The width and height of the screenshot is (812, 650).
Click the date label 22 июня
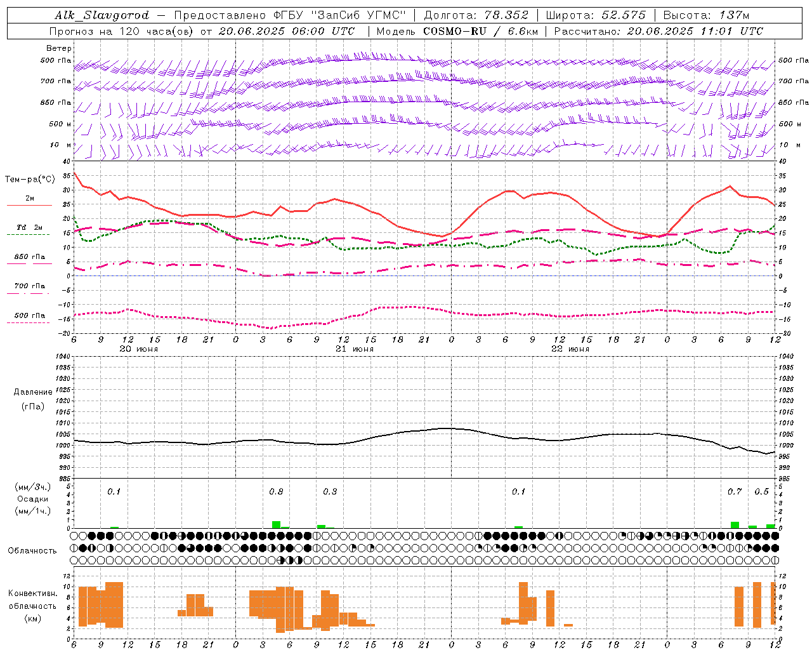click(x=570, y=348)
